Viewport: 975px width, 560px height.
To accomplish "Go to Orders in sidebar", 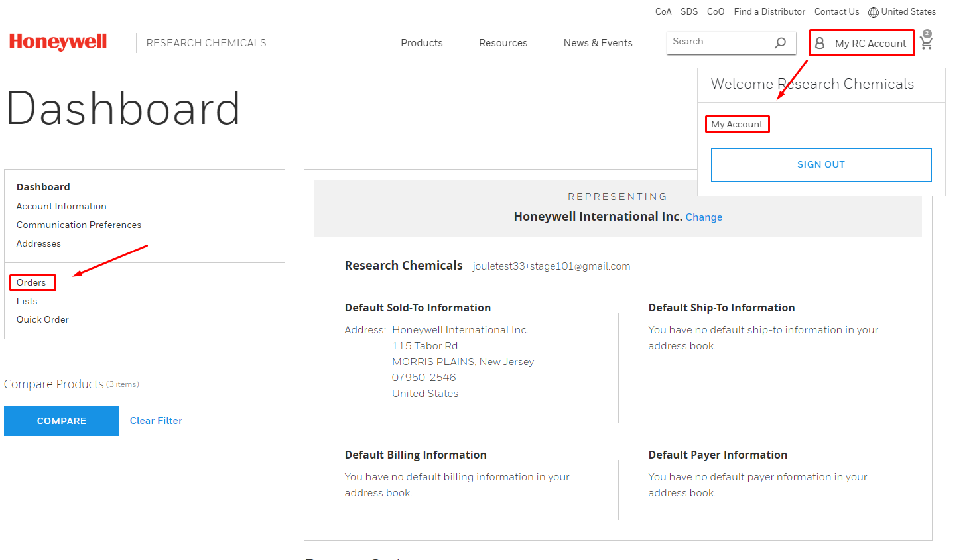I will point(31,282).
